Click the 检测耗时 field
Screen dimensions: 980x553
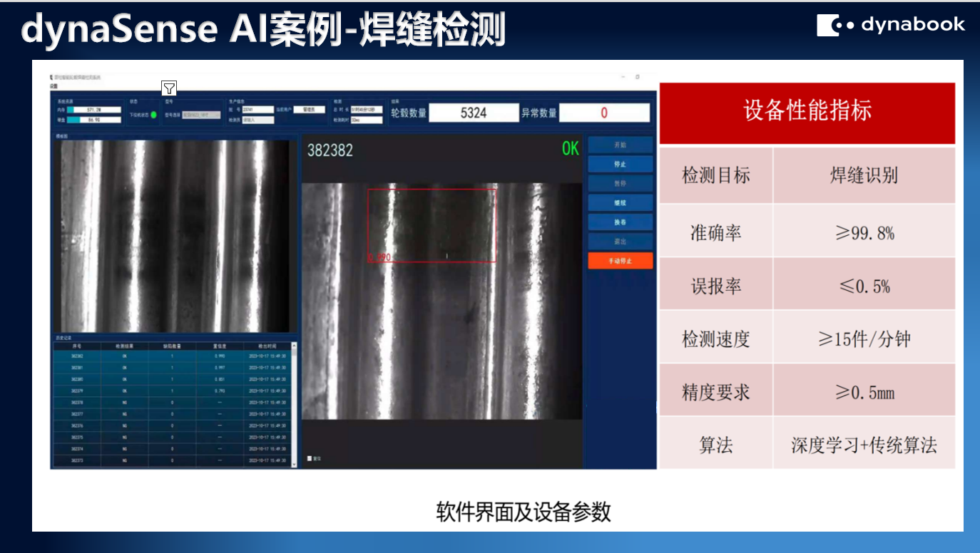pos(367,120)
